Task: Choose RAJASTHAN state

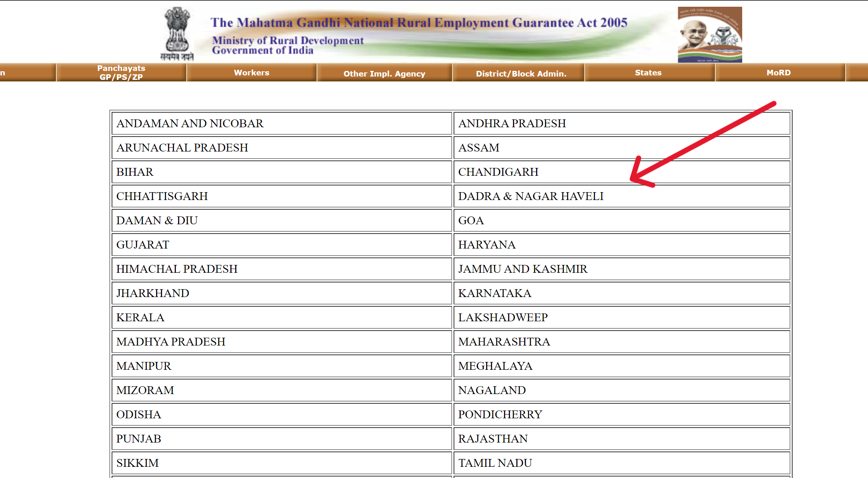Action: coord(493,439)
